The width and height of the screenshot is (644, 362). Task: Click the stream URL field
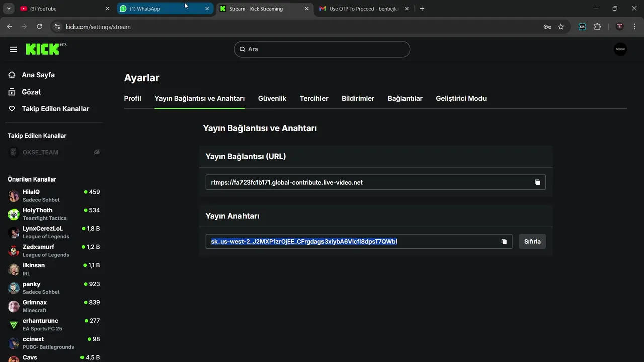[375, 183]
